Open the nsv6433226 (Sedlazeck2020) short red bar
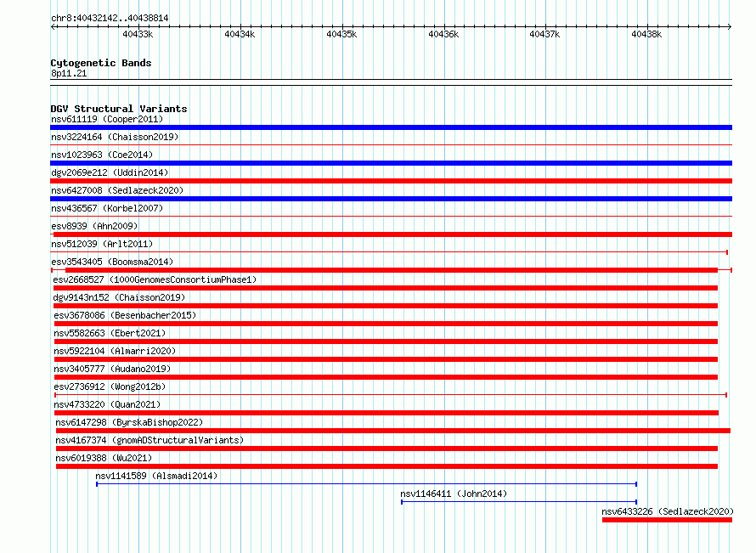 tap(668, 520)
